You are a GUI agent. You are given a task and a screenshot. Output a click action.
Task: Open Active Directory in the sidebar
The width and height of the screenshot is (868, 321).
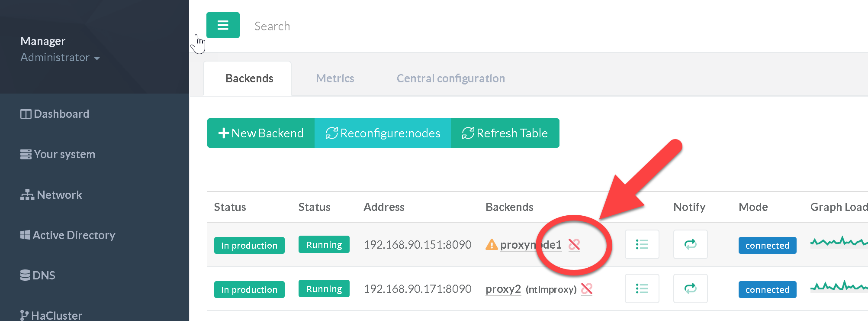(x=68, y=235)
